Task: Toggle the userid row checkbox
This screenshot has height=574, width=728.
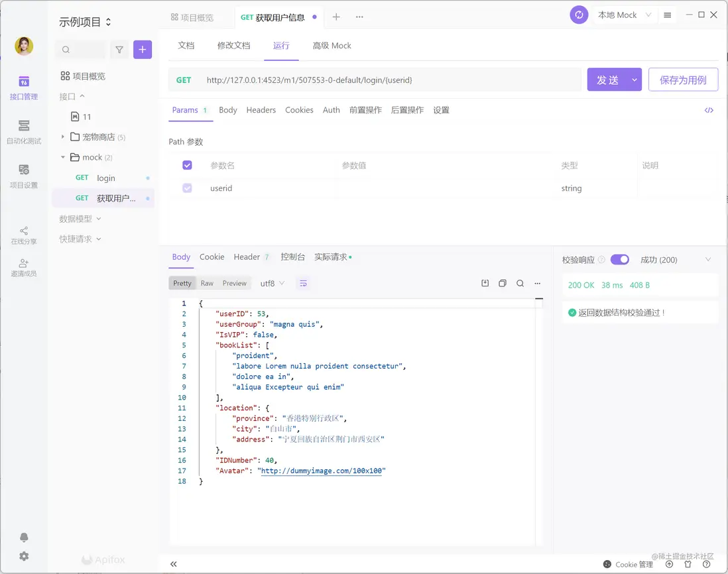Action: tap(187, 188)
